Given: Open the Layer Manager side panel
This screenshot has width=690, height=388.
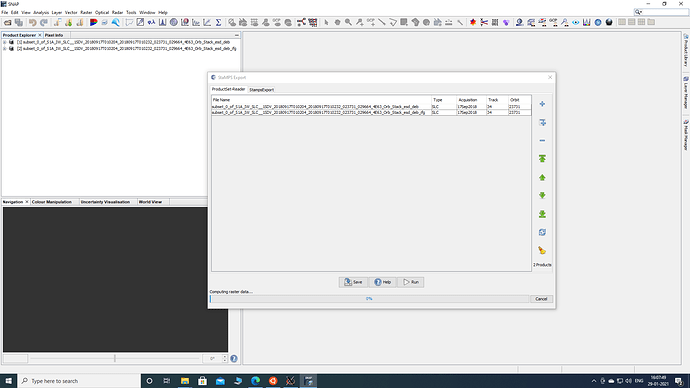Looking at the screenshot, I should [x=686, y=93].
